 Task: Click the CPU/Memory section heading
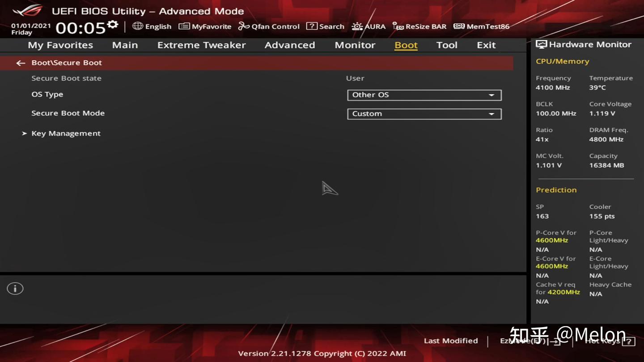pos(563,61)
